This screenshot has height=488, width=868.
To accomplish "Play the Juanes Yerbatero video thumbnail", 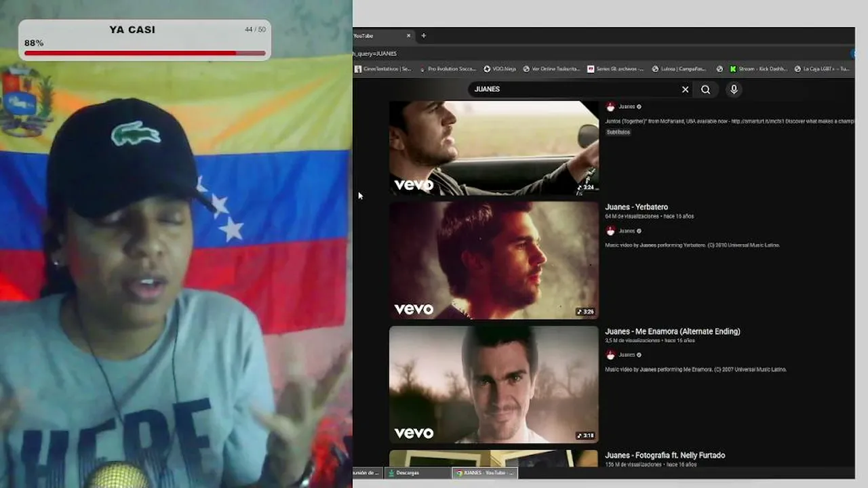I will [x=494, y=260].
